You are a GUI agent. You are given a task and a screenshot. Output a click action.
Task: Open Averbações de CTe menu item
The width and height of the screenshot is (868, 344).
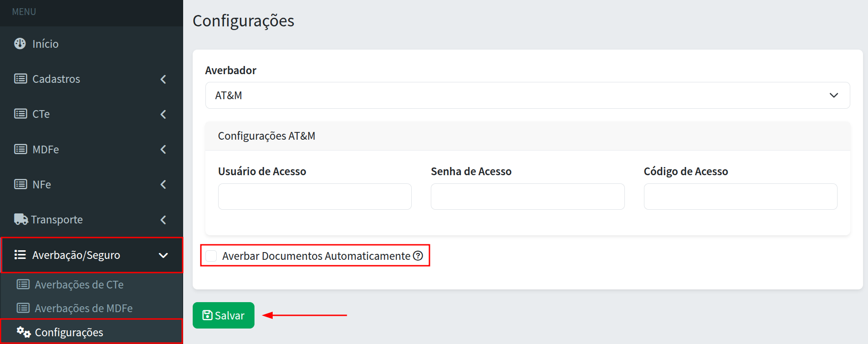pos(79,284)
